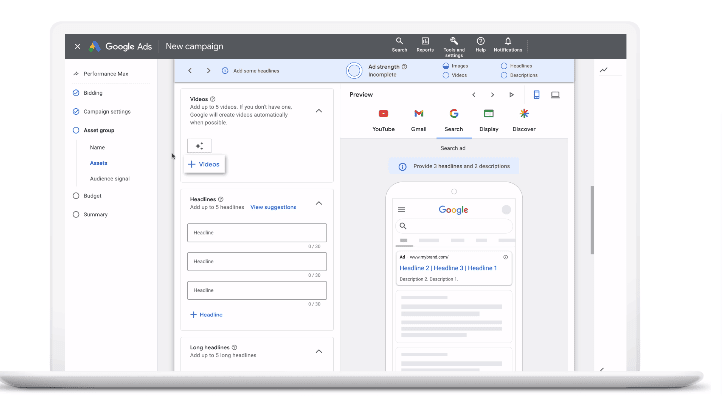The width and height of the screenshot is (722, 413).
Task: Add another headline with + Headline
Action: click(206, 315)
